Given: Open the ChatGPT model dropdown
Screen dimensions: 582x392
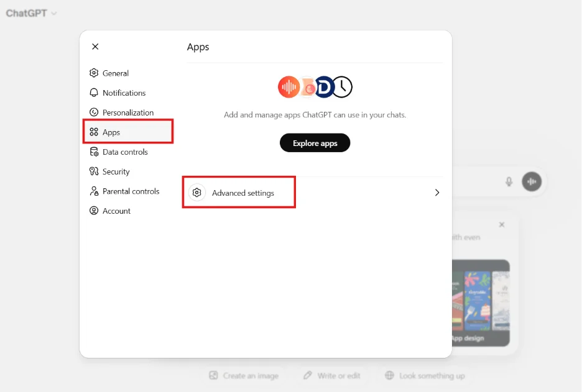Looking at the screenshot, I should click(x=31, y=13).
